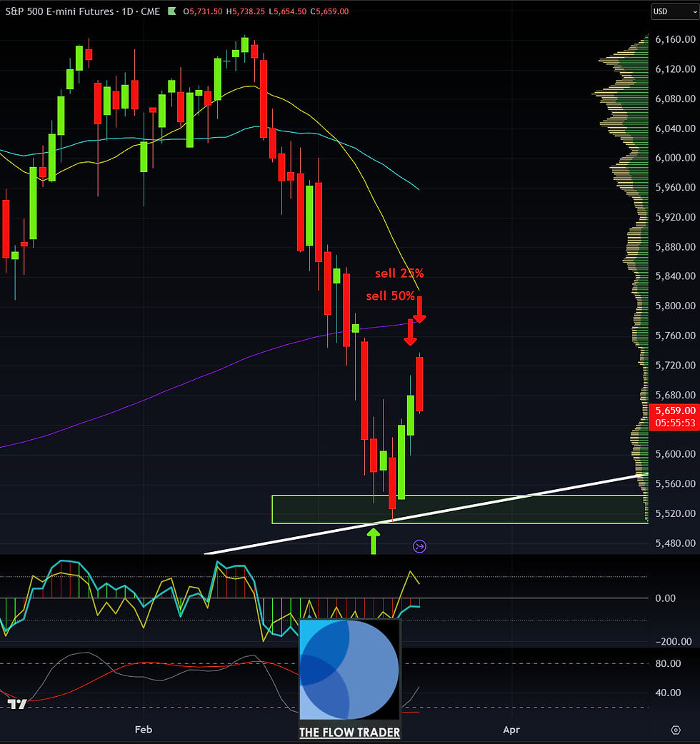Click the purple scroll-to-latest-bar circle icon
Viewport: 700px width, 744px height.
419,547
